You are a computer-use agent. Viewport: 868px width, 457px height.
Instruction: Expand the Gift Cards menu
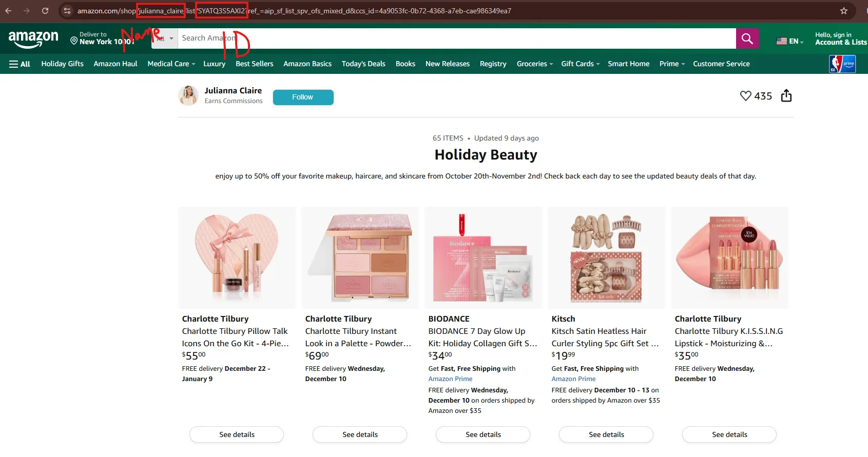click(x=580, y=64)
